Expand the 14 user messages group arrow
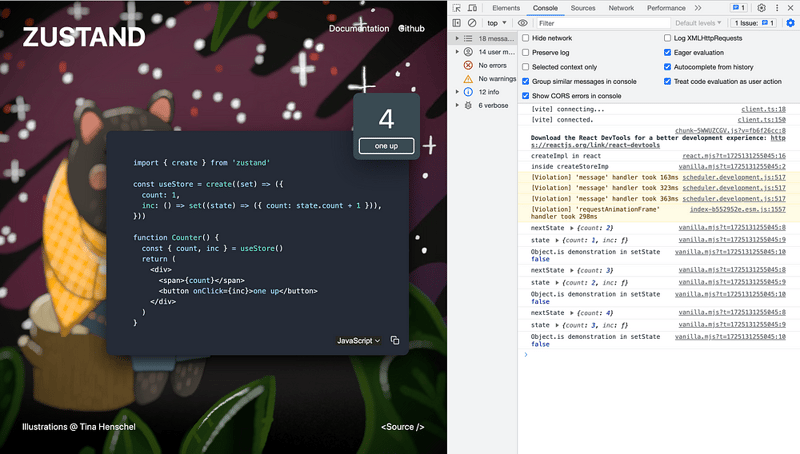This screenshot has height=454, width=800. [x=457, y=52]
